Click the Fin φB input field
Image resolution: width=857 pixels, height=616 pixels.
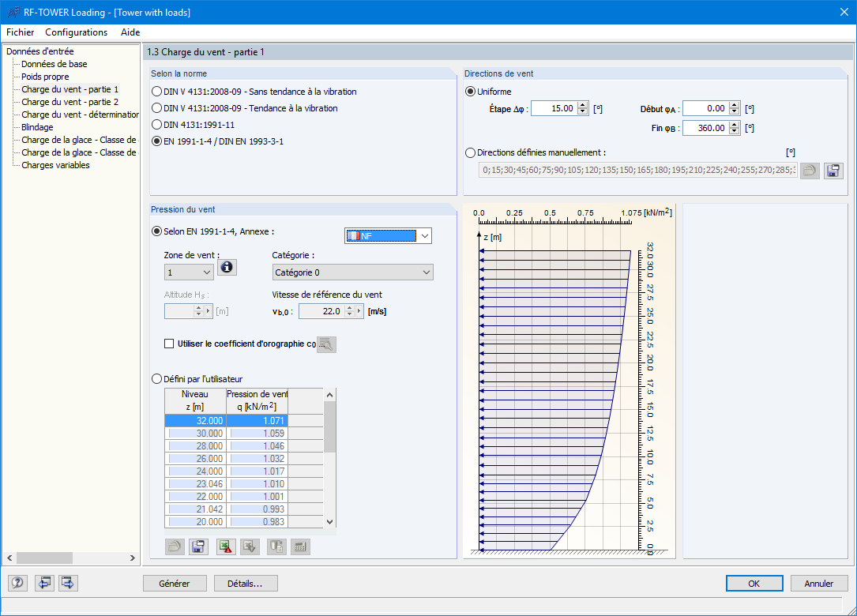pyautogui.click(x=706, y=128)
